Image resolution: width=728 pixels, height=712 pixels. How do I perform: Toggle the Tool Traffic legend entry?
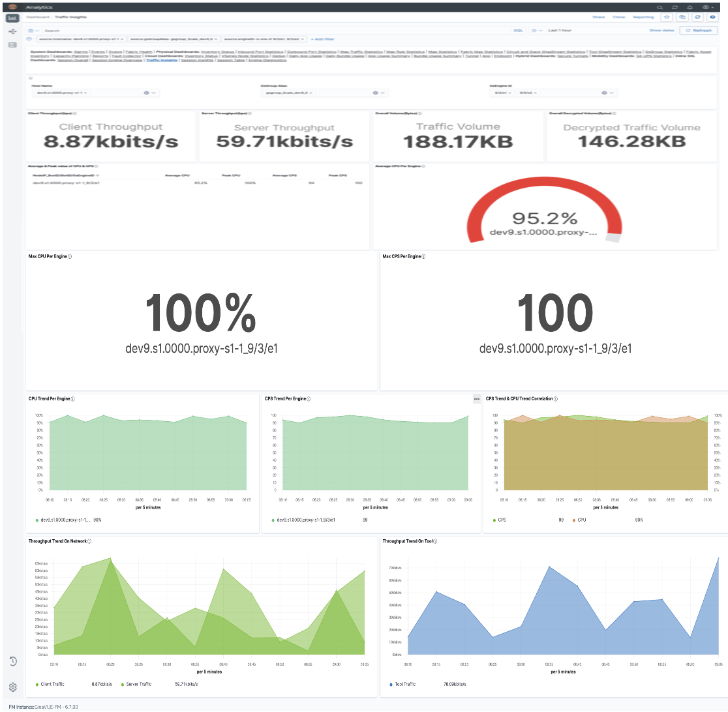coord(402,684)
